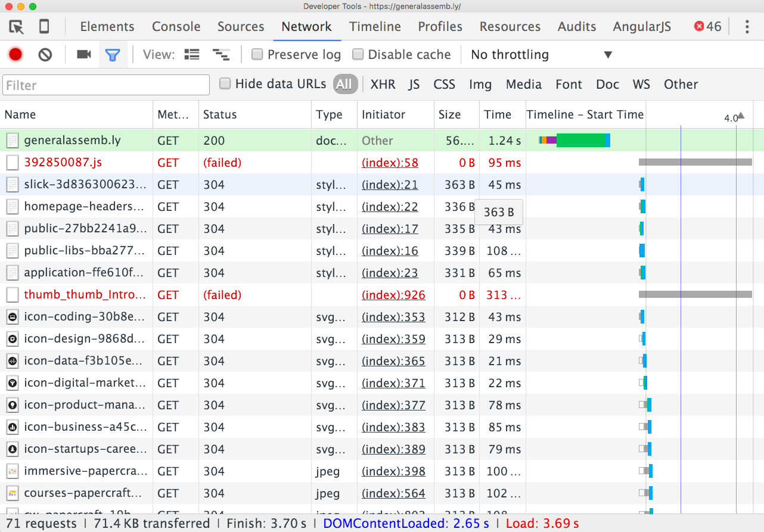Click Timeline – Start Time column header
This screenshot has height=532, width=764.
tap(585, 114)
